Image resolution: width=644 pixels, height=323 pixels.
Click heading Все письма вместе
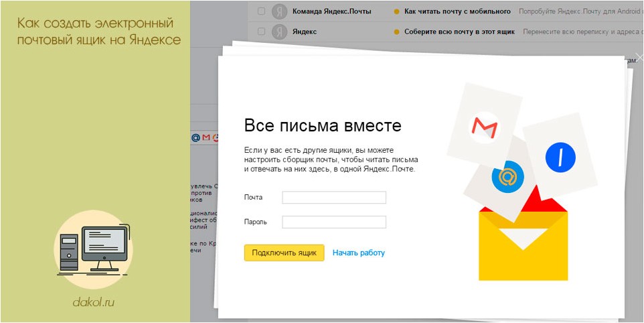pos(323,125)
